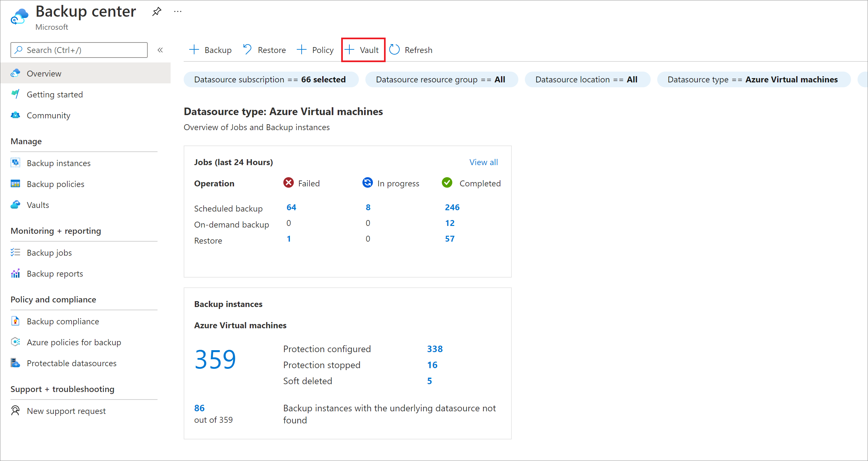The image size is (868, 461).
Task: View all jobs last 24 hours
Action: click(x=485, y=162)
